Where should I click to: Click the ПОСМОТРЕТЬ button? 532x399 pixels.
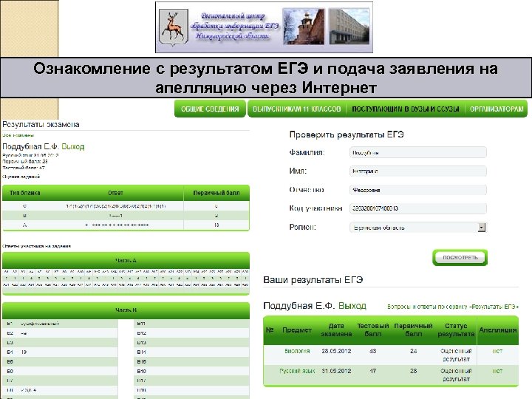coord(460,258)
